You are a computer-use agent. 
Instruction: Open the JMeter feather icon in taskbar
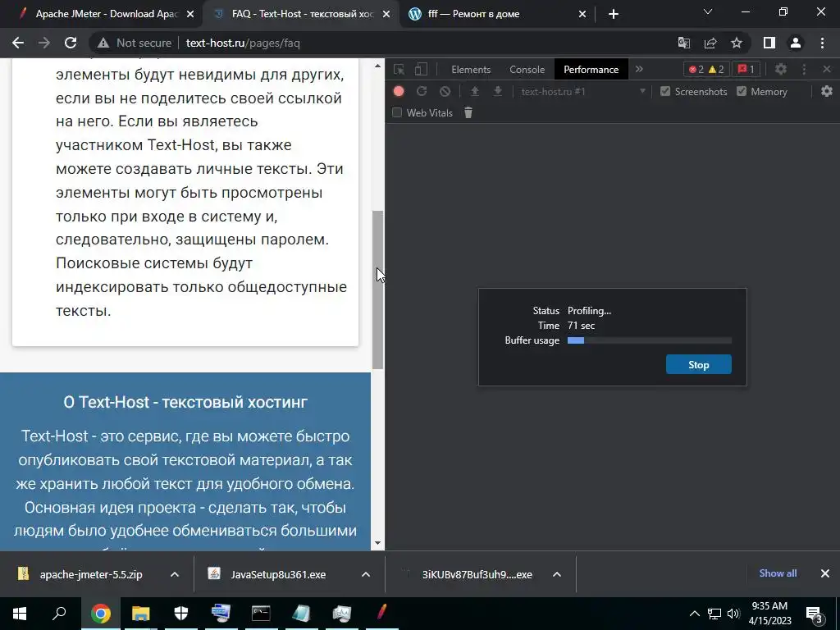[381, 614]
